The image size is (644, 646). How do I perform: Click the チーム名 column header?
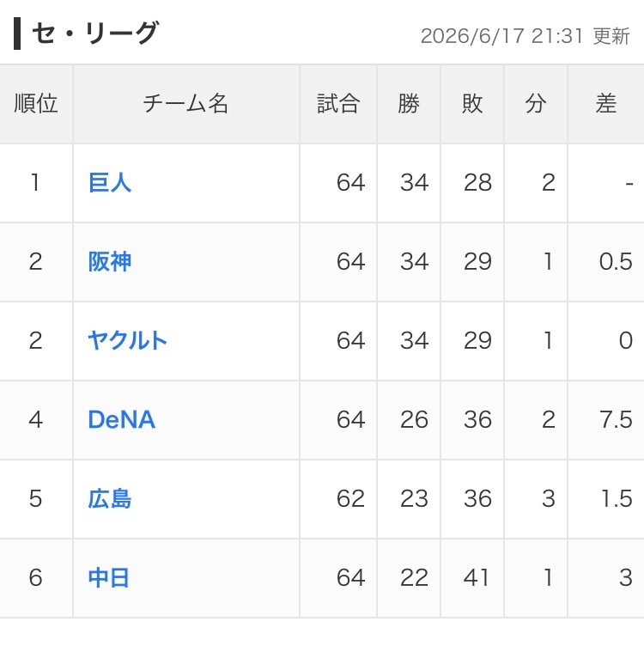(x=185, y=103)
